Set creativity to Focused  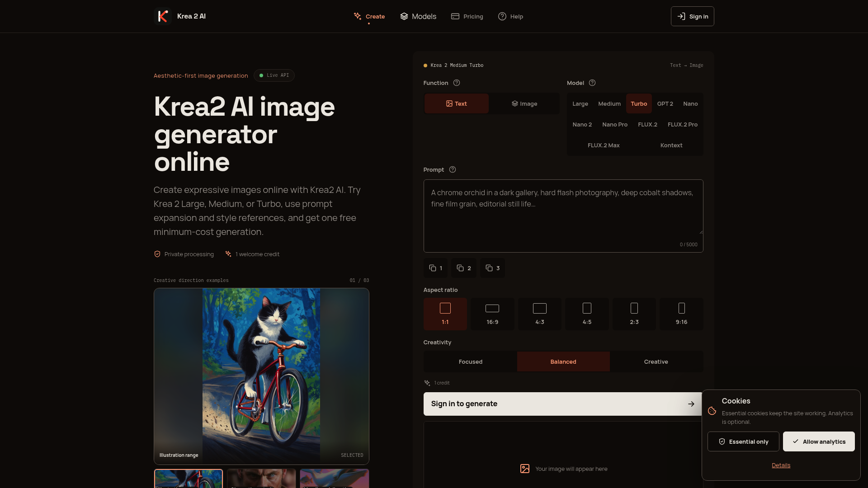click(x=471, y=361)
